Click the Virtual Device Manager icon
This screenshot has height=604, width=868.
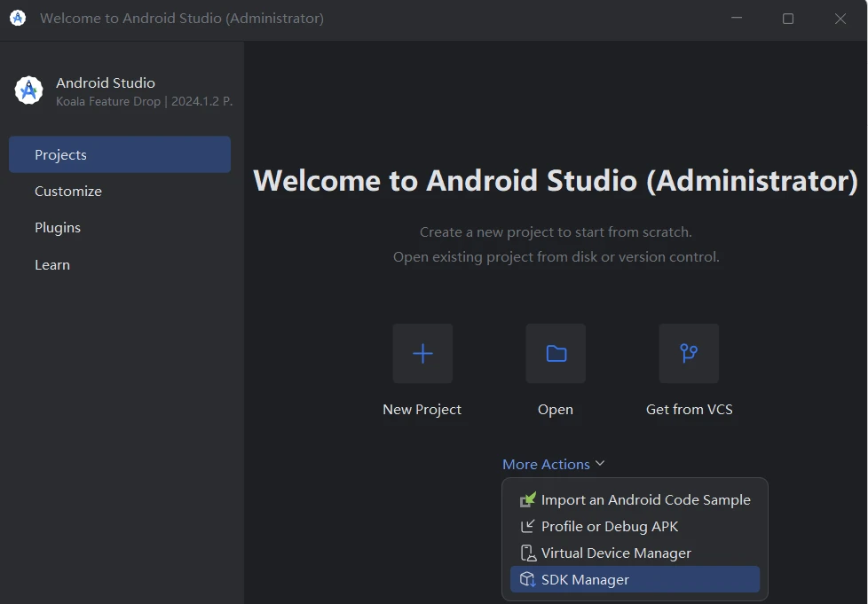pyautogui.click(x=527, y=553)
